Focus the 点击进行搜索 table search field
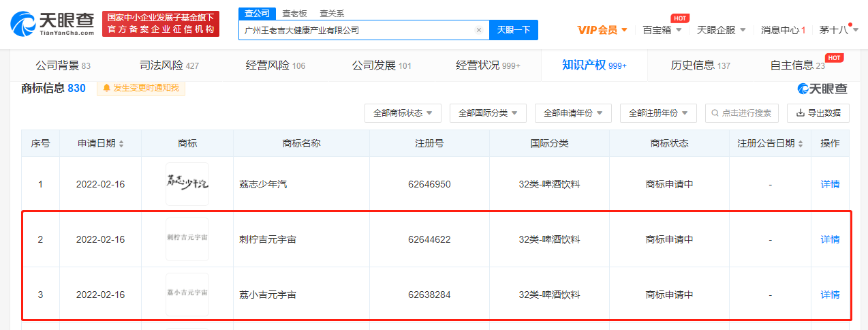 coord(742,113)
